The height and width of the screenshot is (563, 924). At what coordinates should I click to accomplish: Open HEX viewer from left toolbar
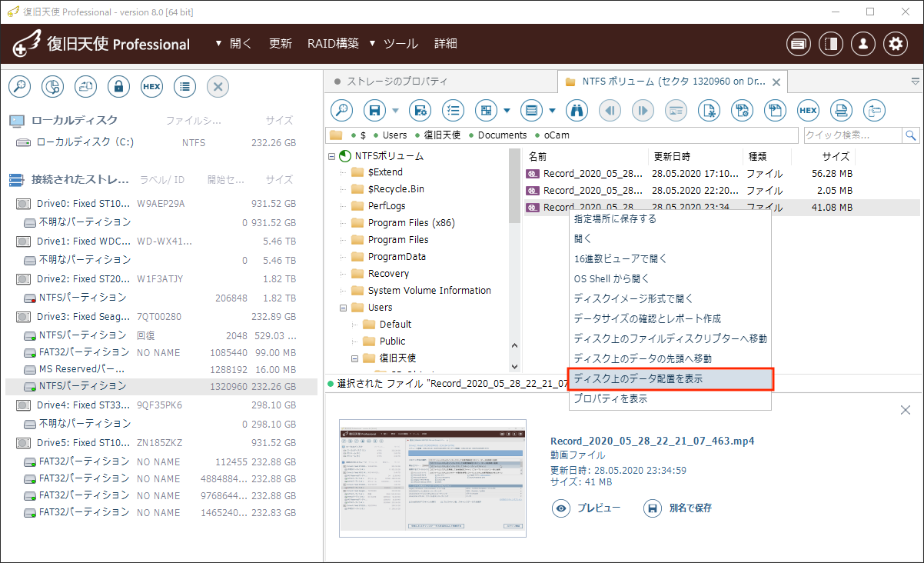pyautogui.click(x=151, y=86)
